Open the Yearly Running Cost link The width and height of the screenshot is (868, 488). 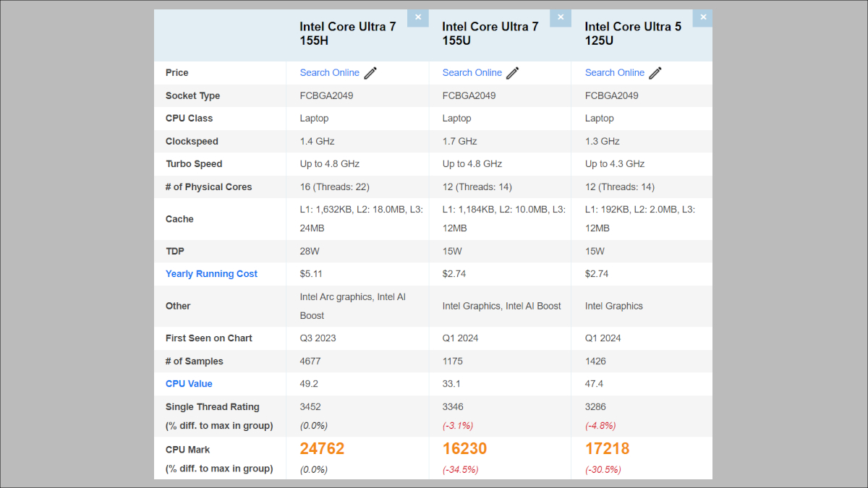point(211,274)
